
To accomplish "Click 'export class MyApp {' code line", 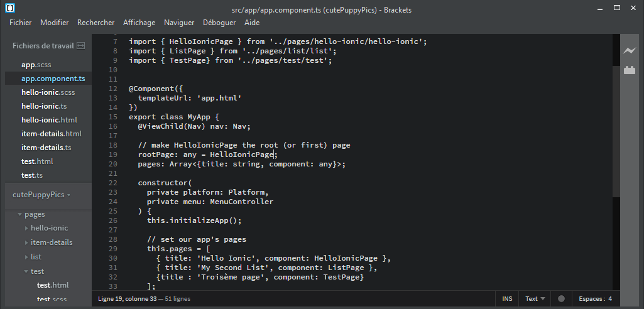I will point(174,117).
